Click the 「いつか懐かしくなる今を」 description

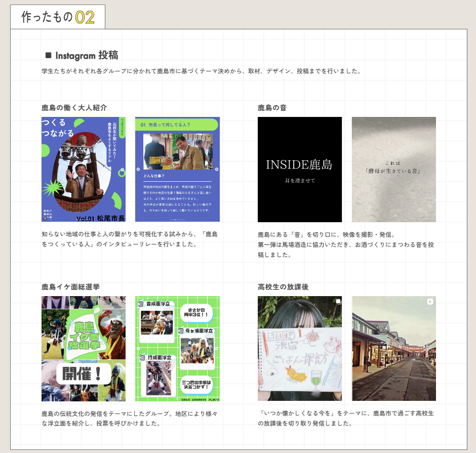coord(346,418)
